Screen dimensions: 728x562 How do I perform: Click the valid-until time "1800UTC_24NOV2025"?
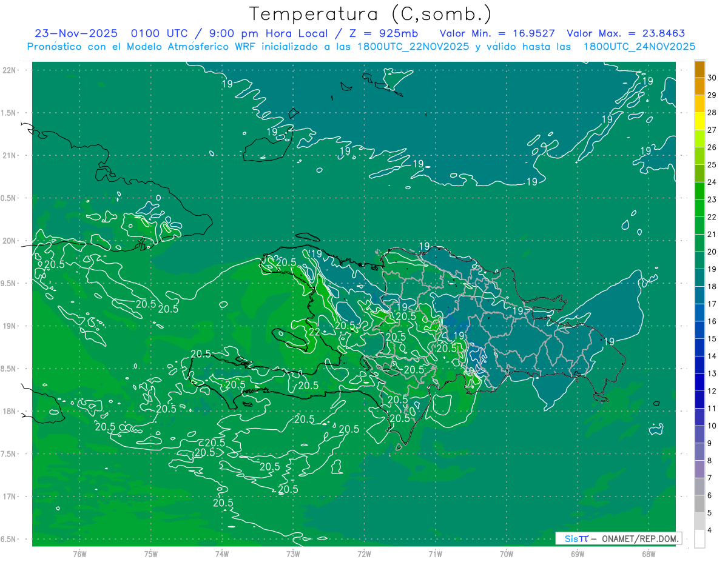click(639, 47)
